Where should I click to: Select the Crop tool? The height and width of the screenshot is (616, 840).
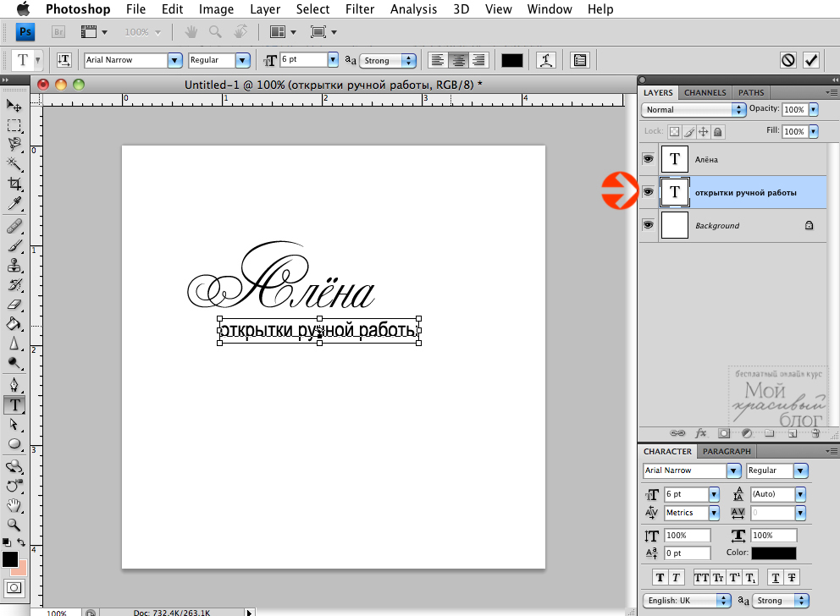(x=14, y=184)
